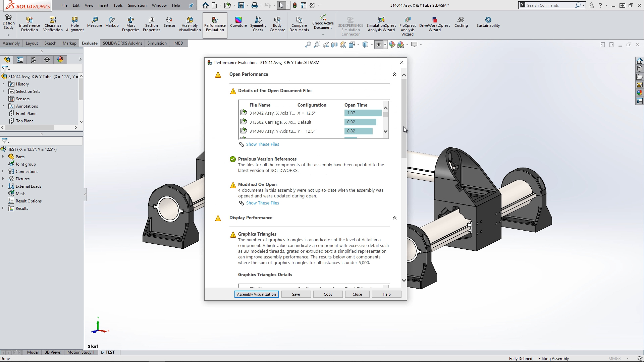644x362 pixels.
Task: Open the Hole Alignment tool
Action: pyautogui.click(x=75, y=24)
